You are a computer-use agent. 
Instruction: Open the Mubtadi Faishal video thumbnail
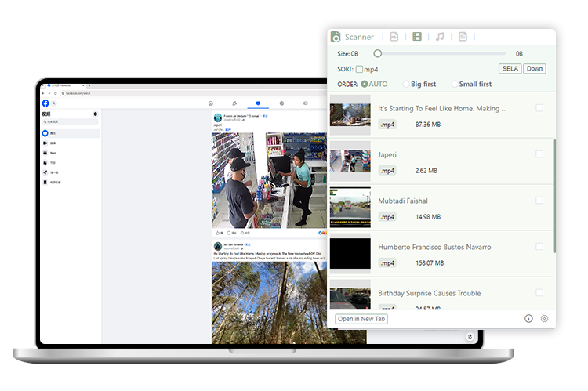tap(350, 208)
